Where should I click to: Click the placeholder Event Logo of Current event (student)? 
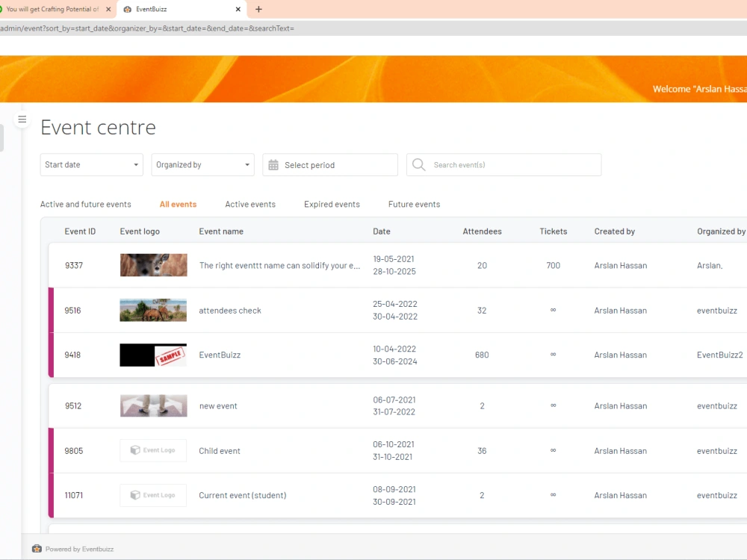click(x=153, y=495)
